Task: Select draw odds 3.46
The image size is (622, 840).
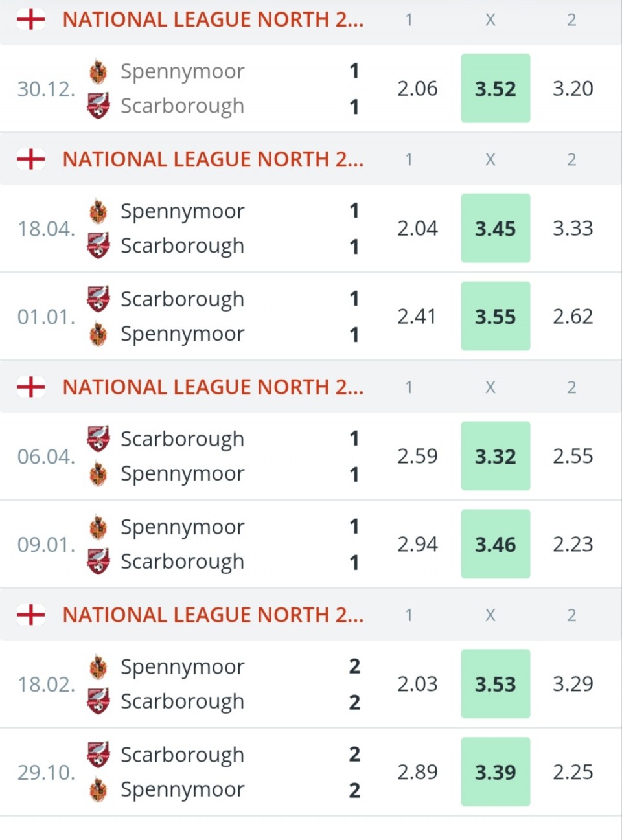Action: tap(496, 545)
